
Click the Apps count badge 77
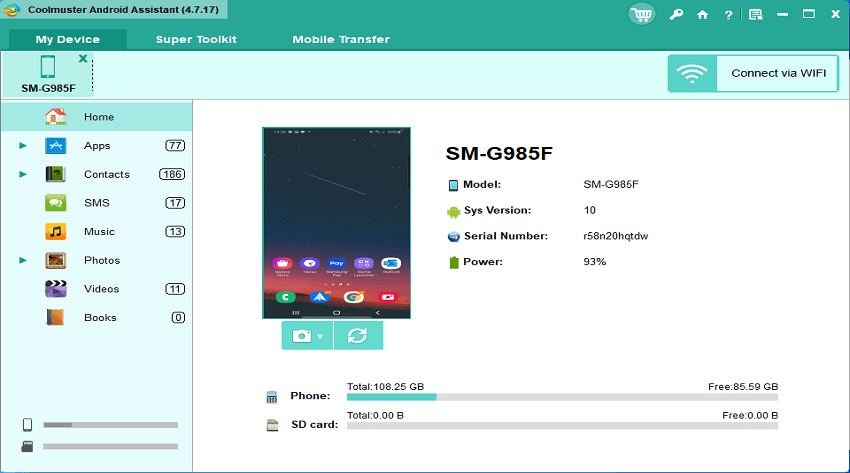[175, 146]
